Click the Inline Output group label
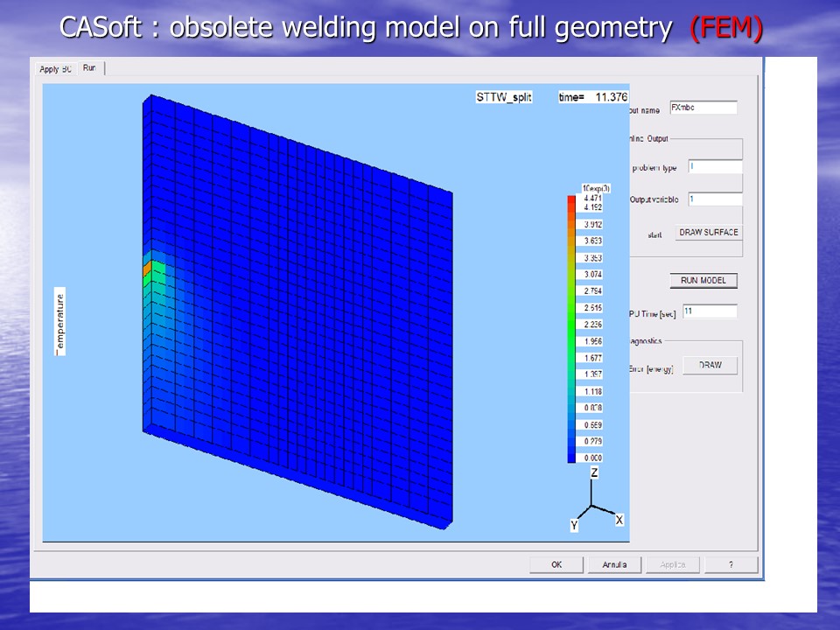This screenshot has width=840, height=630. click(648, 139)
